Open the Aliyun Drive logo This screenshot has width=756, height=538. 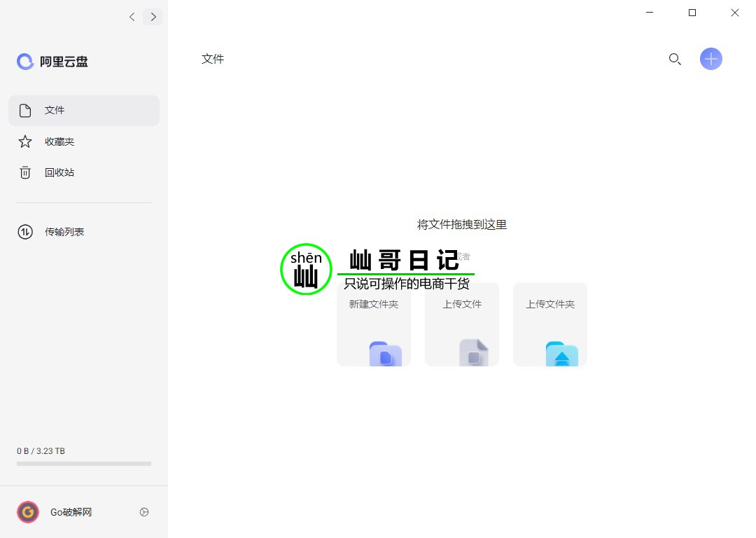coord(52,61)
